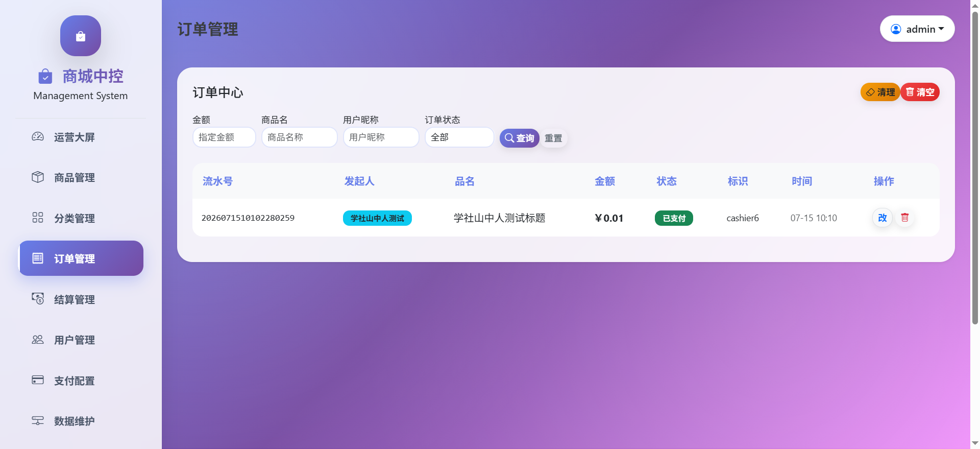Viewport: 980px width, 449px height.
Task: Select order number 2026071510102280259
Action: coord(248,218)
